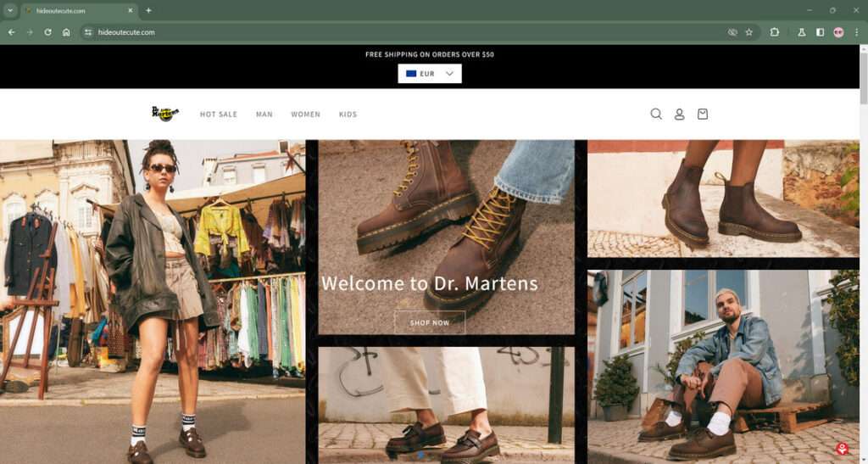
Task: Click the crossed-eye tracking protection icon
Action: [732, 32]
